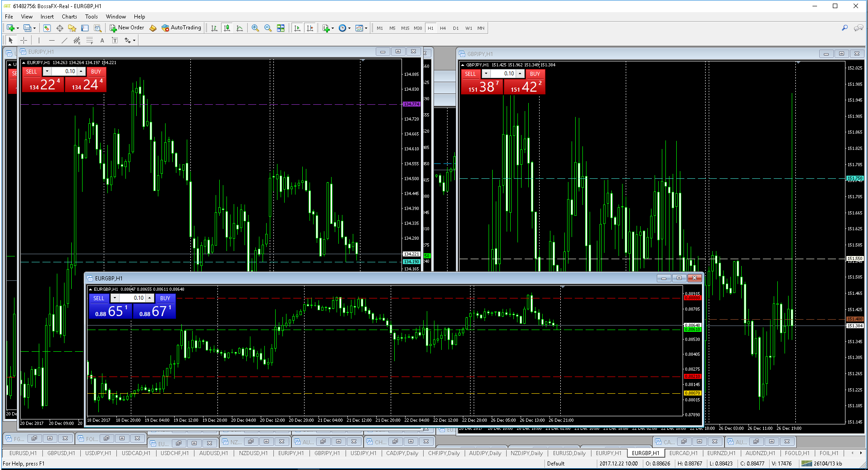This screenshot has width=868, height=470.
Task: Click the connection status 26104/13 kb
Action: pos(822,464)
